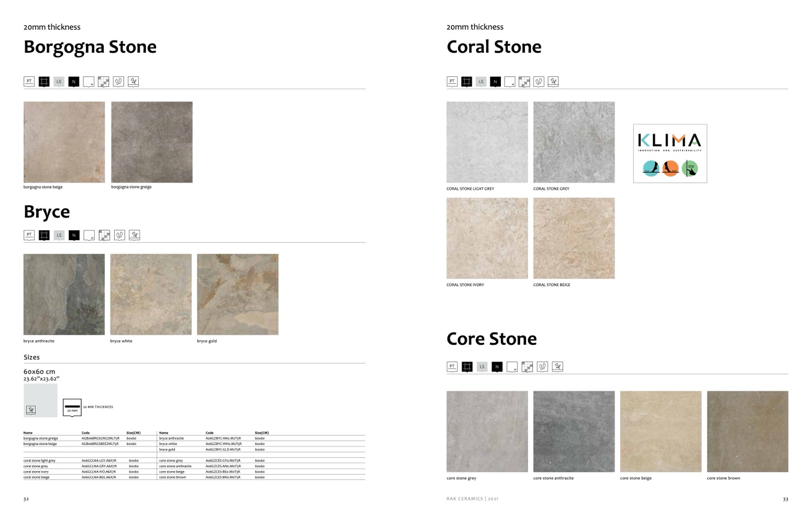Click the PT icon under Borgogna Stone
812x515 pixels.
[29, 82]
